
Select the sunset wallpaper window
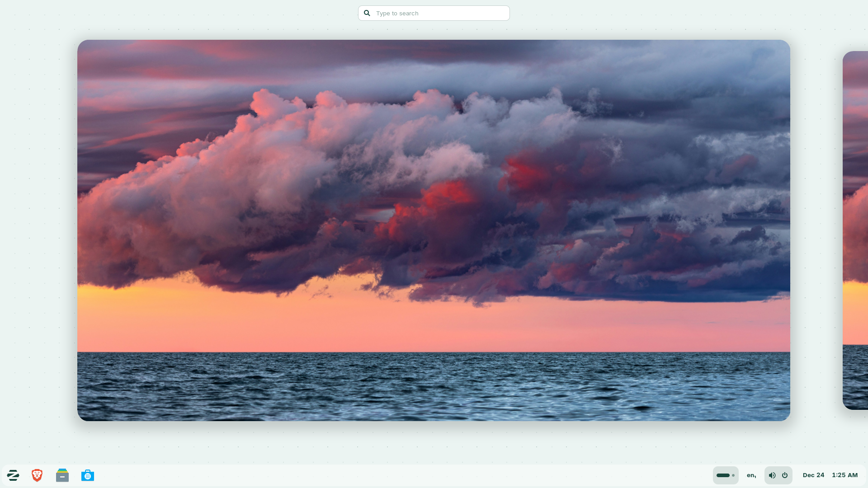tap(433, 230)
